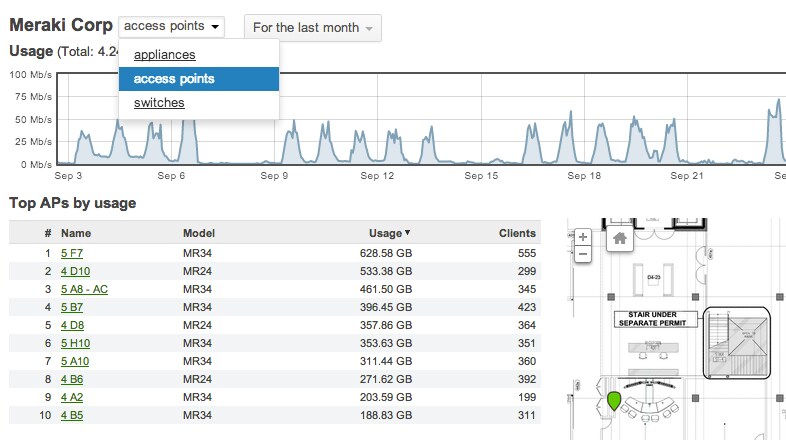Click the 396.45 GB usage value
Viewport: 786px width, 440px height.
point(385,307)
